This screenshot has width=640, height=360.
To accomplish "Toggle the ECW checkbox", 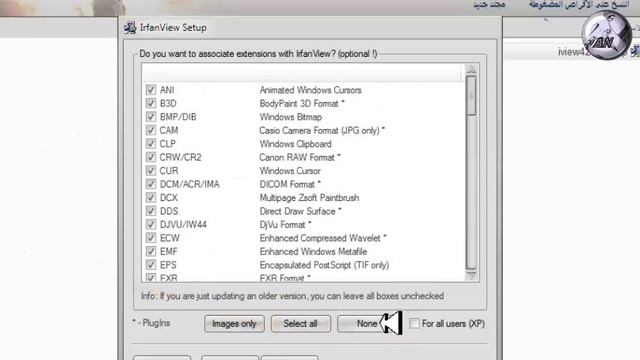I will click(151, 238).
